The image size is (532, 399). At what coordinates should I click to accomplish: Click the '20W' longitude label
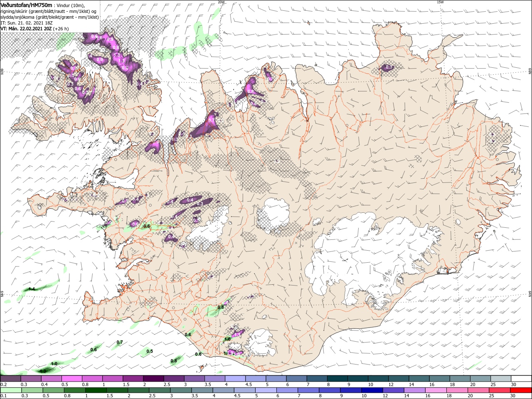221,2
